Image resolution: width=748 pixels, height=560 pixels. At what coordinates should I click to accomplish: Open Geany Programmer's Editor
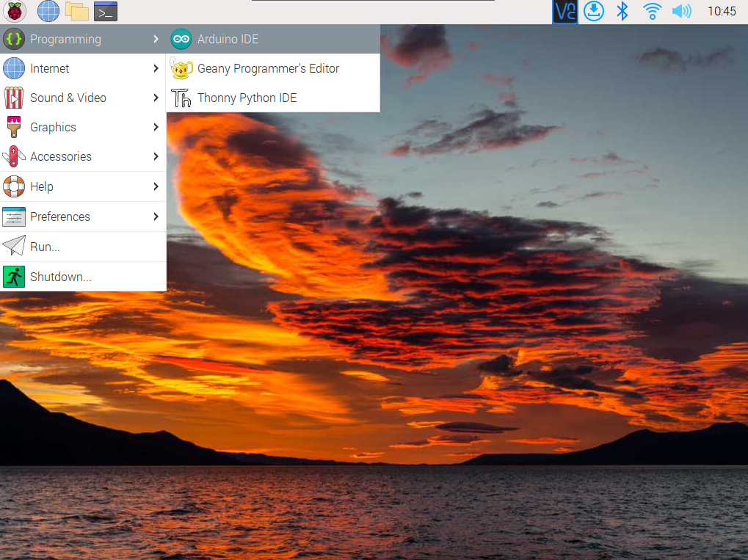[268, 68]
